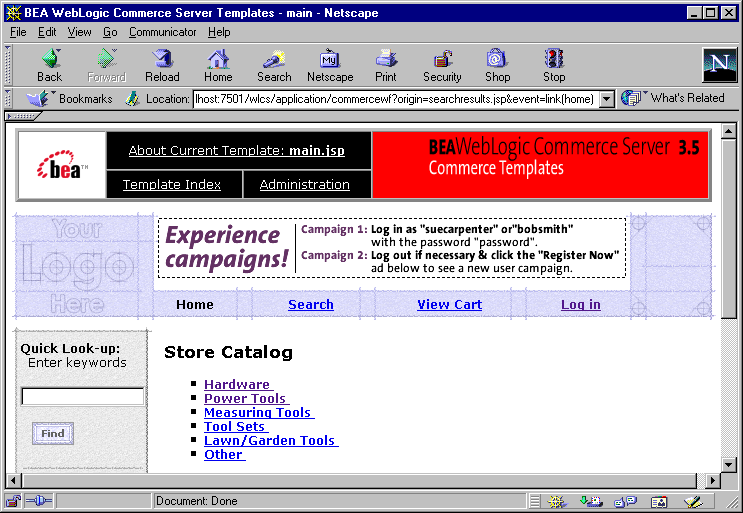The image size is (743, 513).
Task: Click the Home navigation label
Action: point(195,305)
